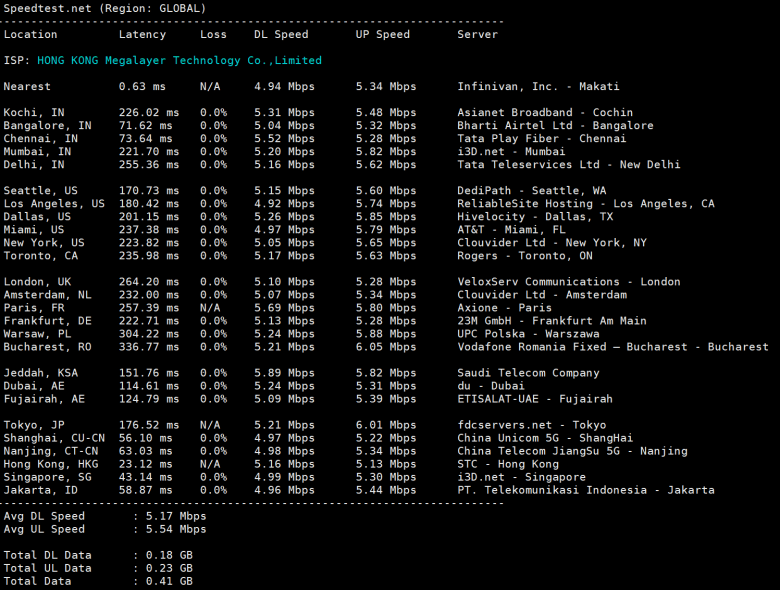The image size is (780, 590).
Task: Click server 'PT. Telekomunikasi Indonesia - Jakarta'
Action: point(585,490)
